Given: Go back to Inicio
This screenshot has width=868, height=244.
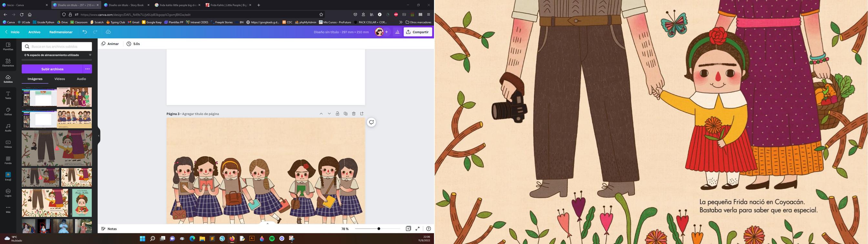Looking at the screenshot, I should click(x=12, y=32).
